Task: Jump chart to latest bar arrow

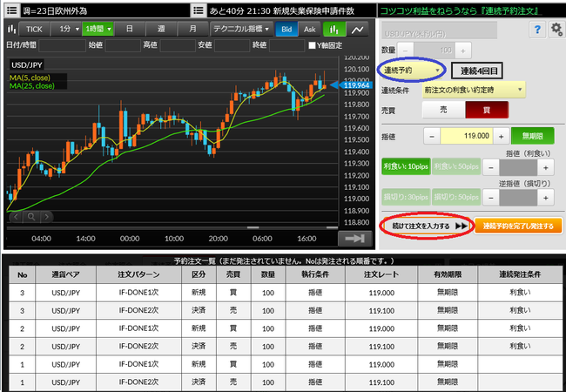Action: pos(354,238)
